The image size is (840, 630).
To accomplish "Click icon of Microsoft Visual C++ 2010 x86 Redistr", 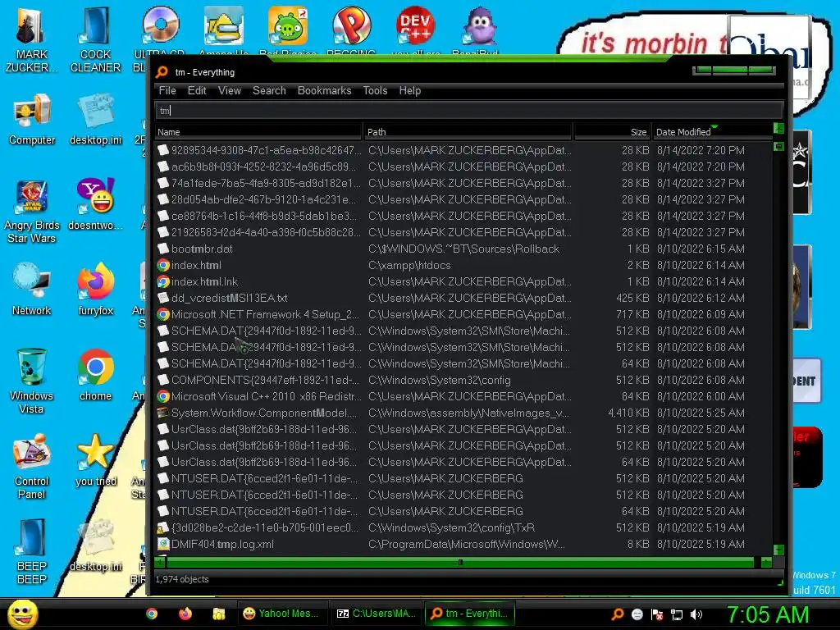I will point(163,396).
